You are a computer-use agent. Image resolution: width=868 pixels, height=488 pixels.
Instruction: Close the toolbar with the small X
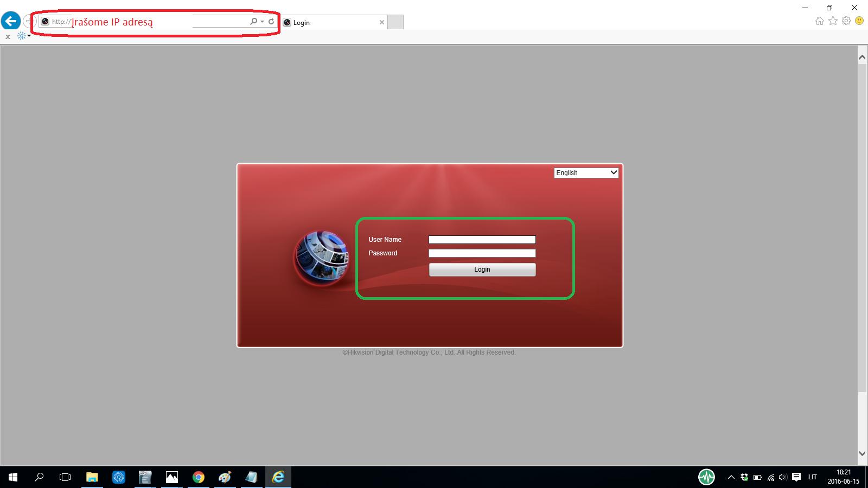[8, 37]
